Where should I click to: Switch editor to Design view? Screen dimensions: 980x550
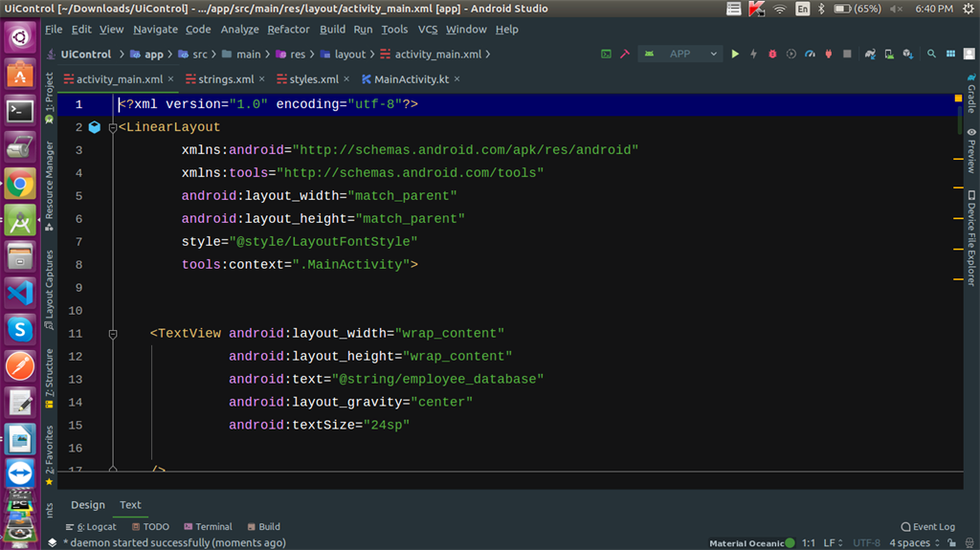(x=87, y=505)
